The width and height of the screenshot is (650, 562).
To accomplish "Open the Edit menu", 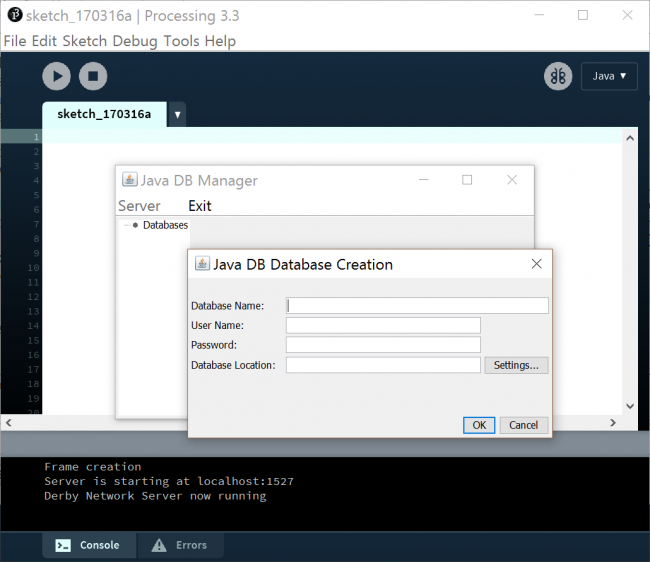I will 44,41.
